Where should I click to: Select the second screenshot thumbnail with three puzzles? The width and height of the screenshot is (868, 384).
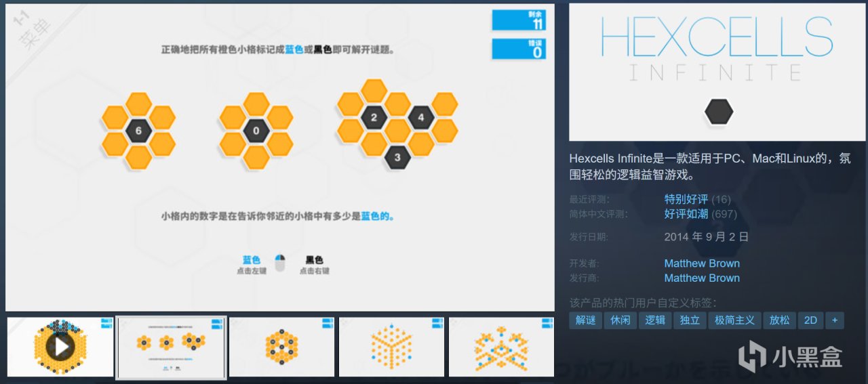click(x=171, y=347)
